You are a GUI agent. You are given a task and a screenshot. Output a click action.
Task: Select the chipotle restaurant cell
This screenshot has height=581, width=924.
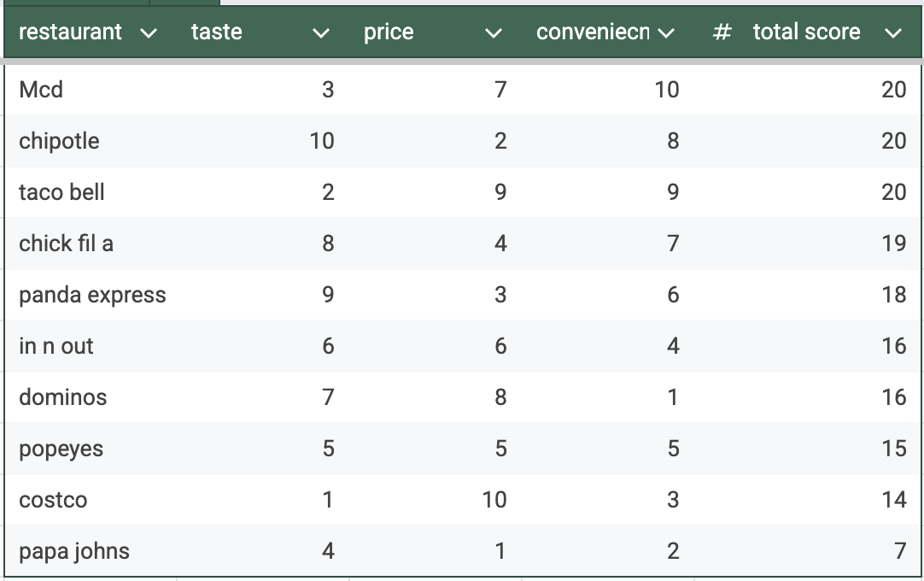[59, 141]
